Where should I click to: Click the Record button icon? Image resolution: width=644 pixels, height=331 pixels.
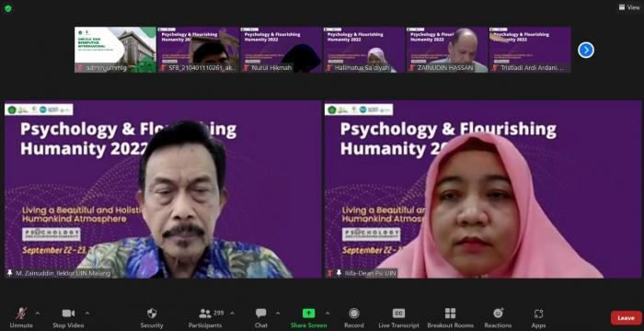(x=354, y=314)
